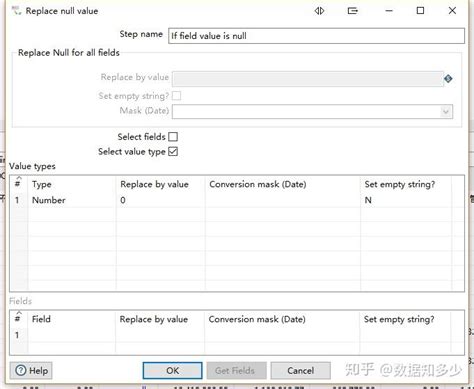Sort Value types table by # column
Screen dimensions: 474x389
point(19,184)
